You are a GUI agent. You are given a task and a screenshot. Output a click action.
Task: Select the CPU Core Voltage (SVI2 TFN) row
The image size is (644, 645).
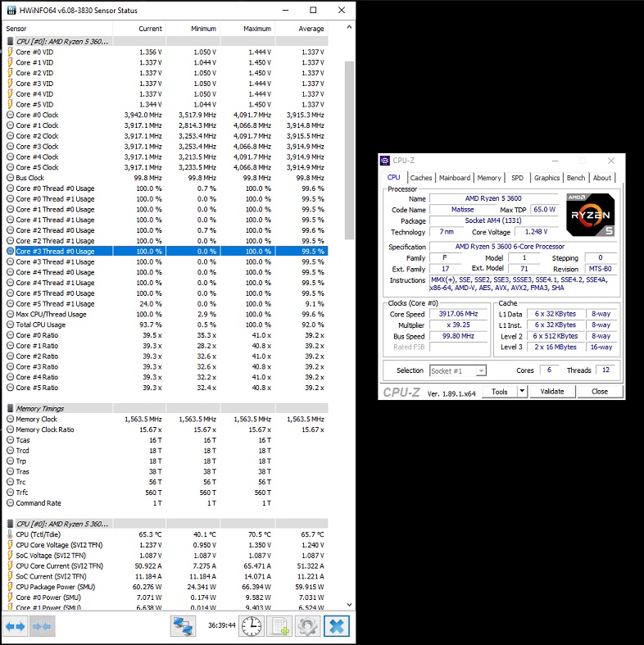point(166,545)
